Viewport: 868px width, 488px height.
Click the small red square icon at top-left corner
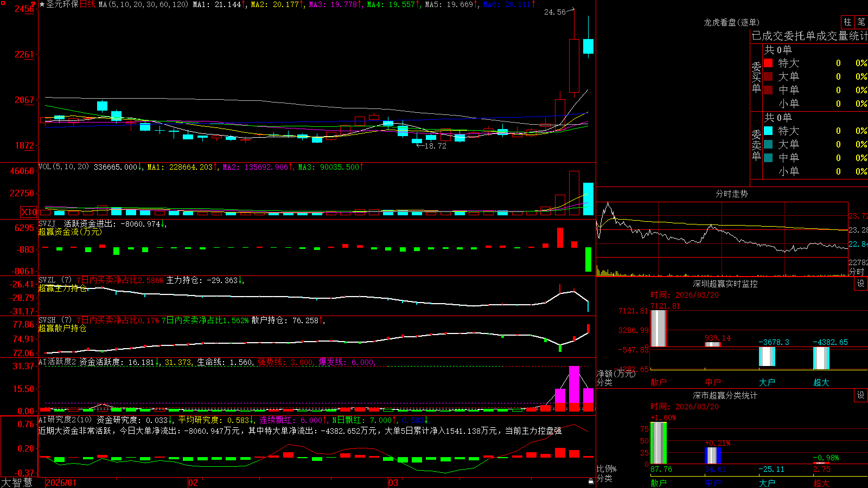pyautogui.click(x=3, y=3)
